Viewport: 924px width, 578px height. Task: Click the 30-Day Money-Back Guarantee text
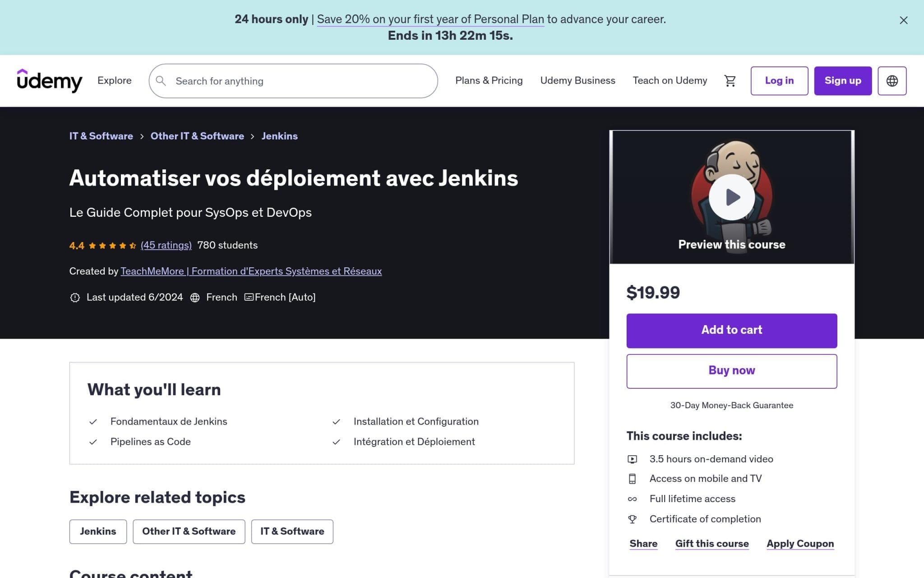click(732, 406)
